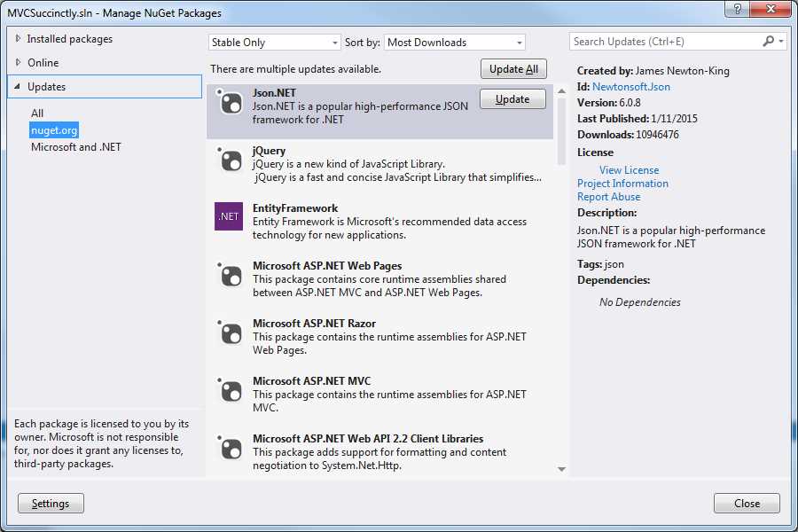Click in the Search Updates field
Viewport: 798px width, 532px height.
click(x=667, y=42)
